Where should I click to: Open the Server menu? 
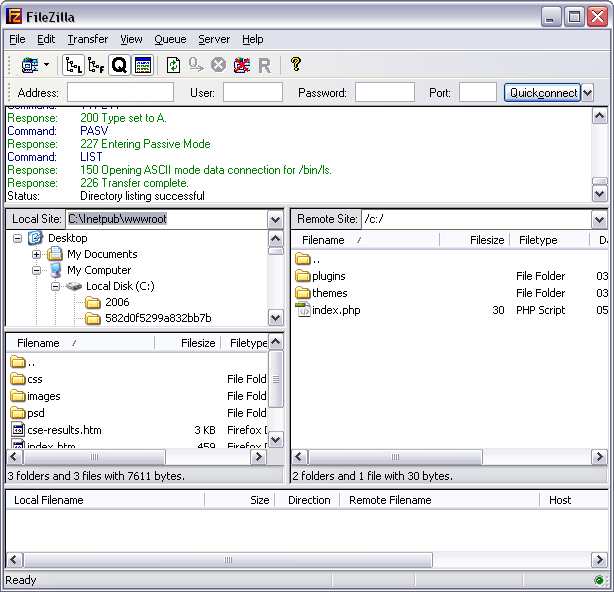[214, 39]
